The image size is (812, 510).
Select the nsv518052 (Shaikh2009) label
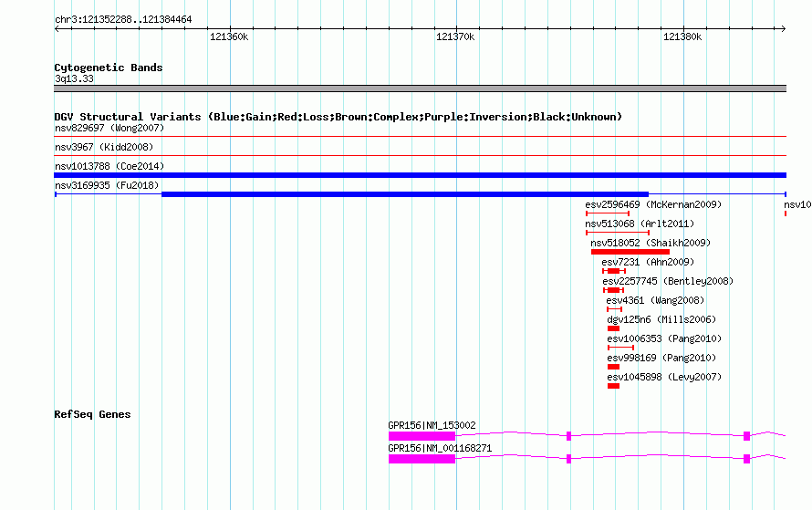coord(651,243)
